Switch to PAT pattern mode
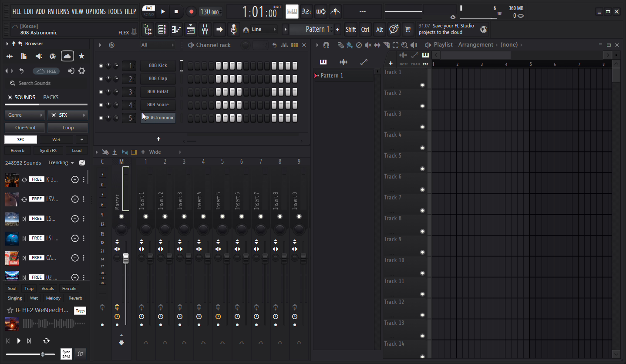Image resolution: width=626 pixels, height=364 pixels. click(x=149, y=8)
